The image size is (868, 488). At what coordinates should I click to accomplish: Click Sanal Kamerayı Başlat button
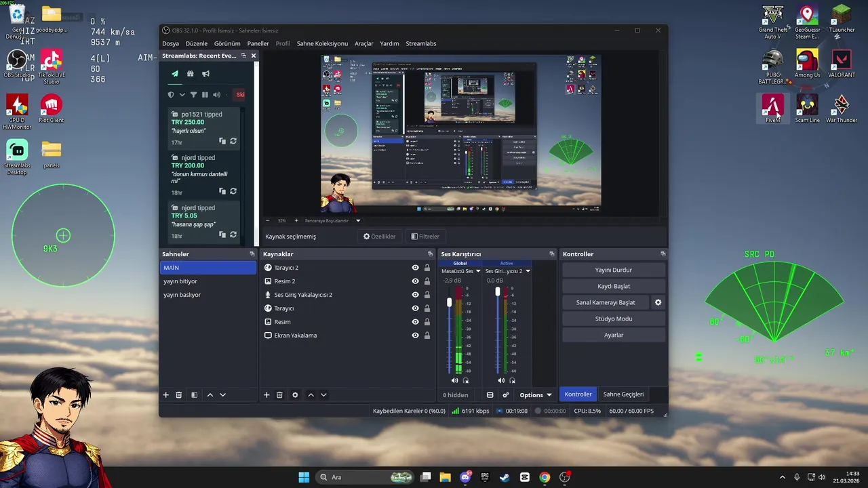606,302
